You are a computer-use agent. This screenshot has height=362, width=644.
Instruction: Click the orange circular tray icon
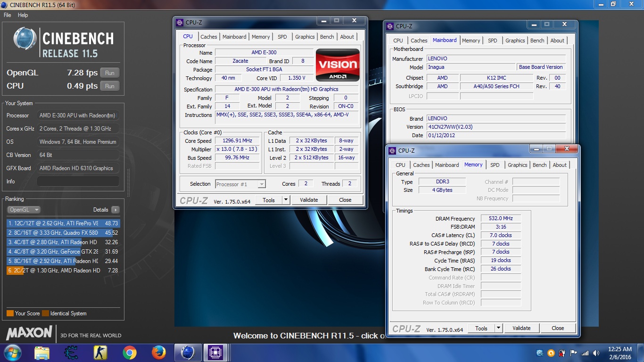pyautogui.click(x=551, y=353)
